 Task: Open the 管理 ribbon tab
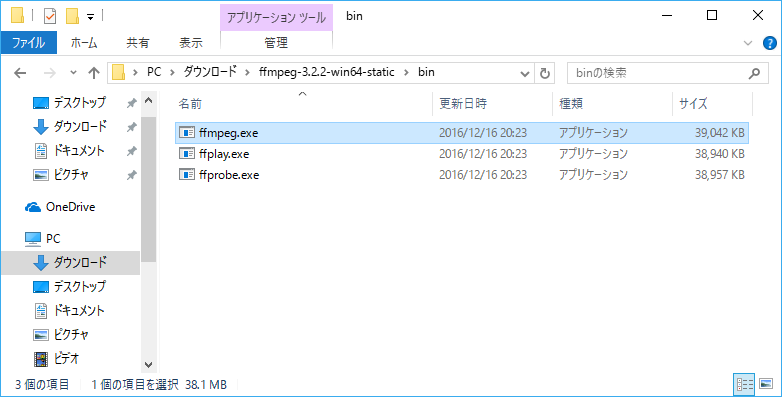(276, 43)
